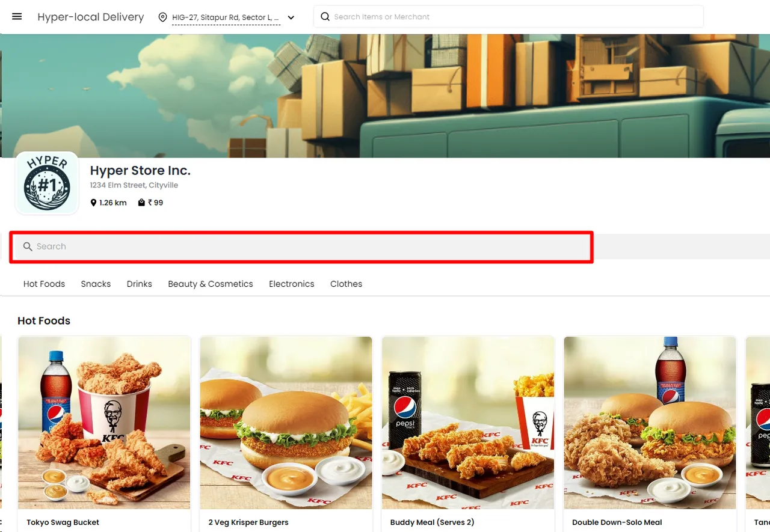Viewport: 770px width, 532px height.
Task: Expand the delivery address dropdown arrow
Action: point(291,17)
